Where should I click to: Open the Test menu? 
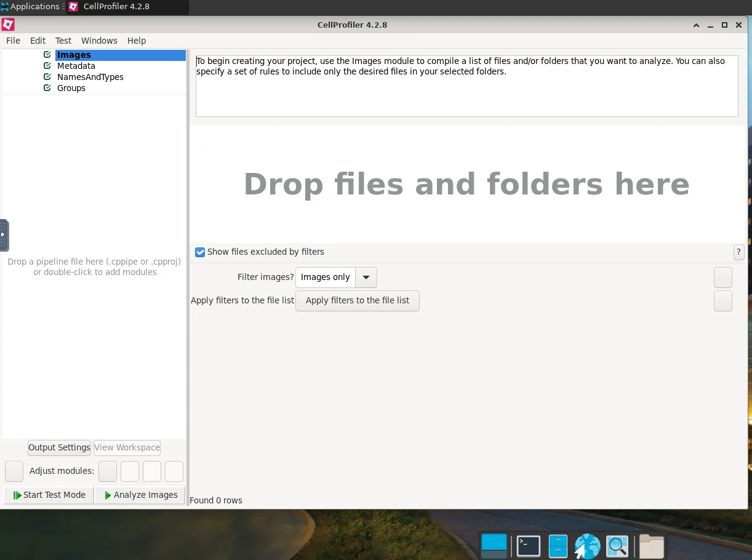63,41
